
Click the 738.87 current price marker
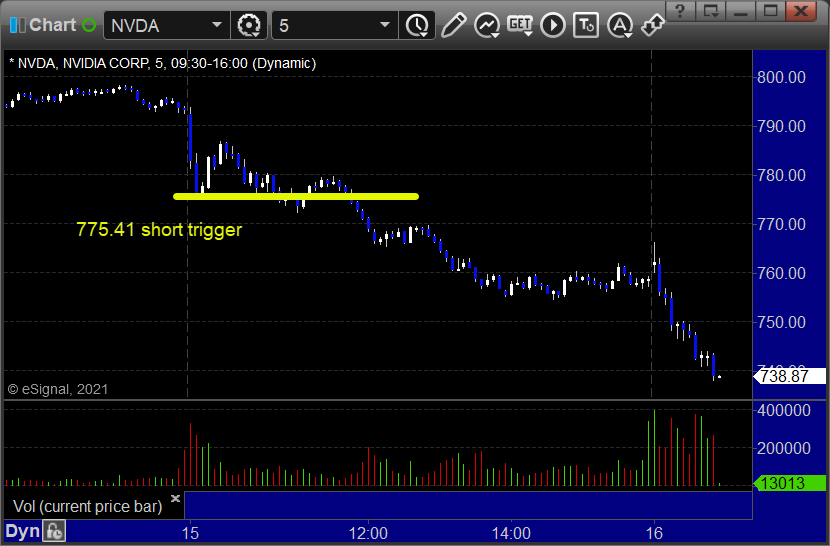pos(789,377)
